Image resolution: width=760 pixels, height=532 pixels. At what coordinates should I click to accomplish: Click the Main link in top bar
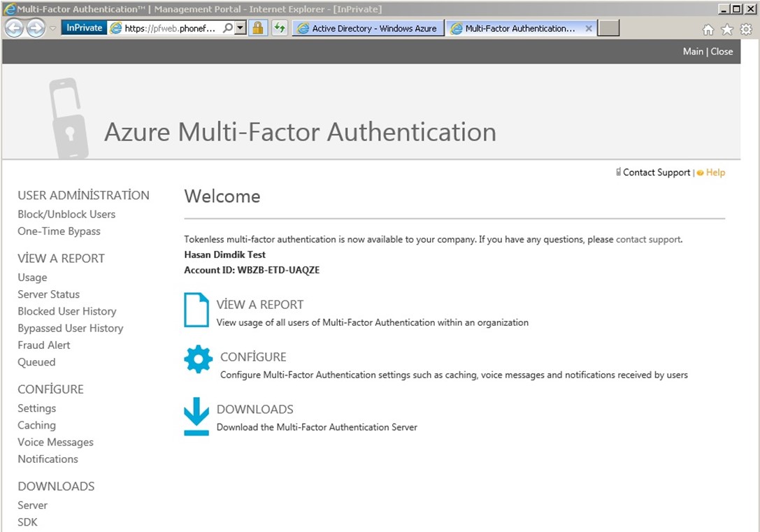693,51
